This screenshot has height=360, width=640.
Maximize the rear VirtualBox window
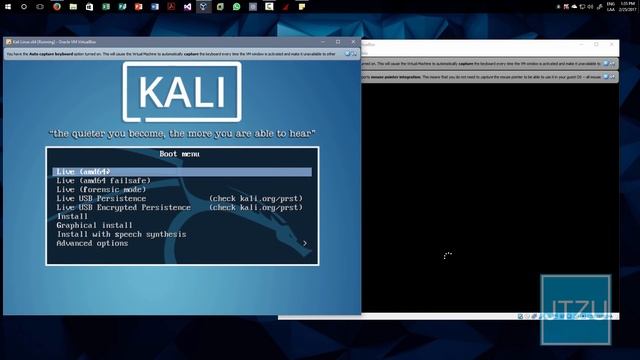[x=596, y=44]
